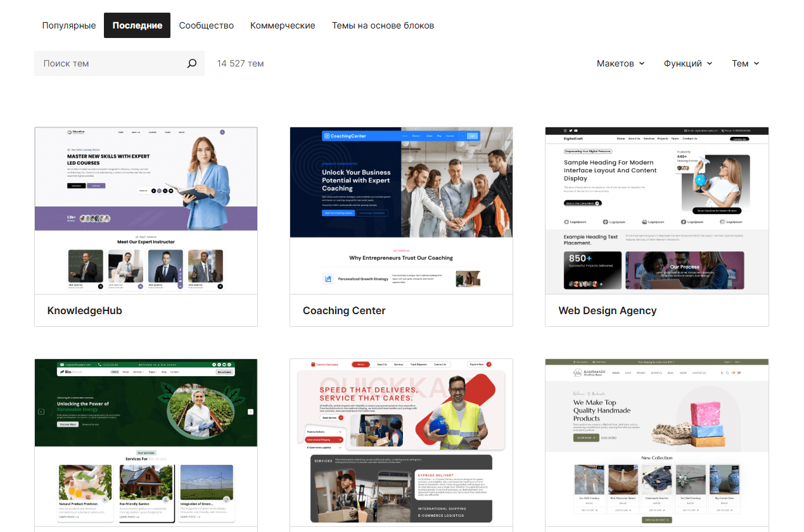This screenshot has height=532, width=804.
Task: Open the Web Design Agency theme page
Action: coord(608,310)
